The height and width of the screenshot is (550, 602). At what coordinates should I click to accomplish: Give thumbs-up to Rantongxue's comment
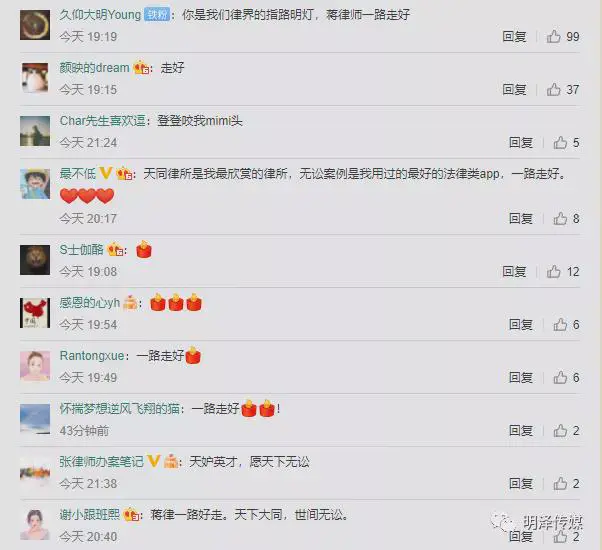[x=560, y=377]
